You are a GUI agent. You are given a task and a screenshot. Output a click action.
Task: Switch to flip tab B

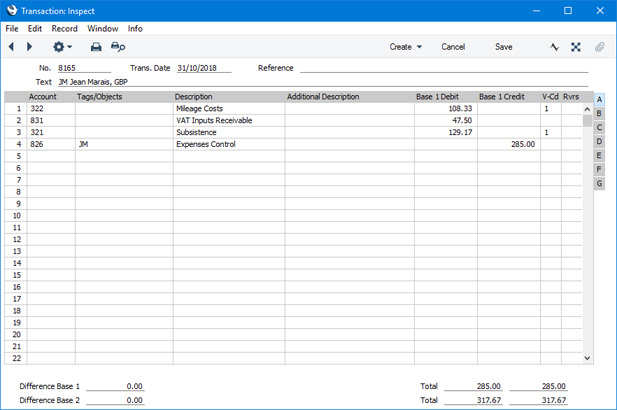point(599,114)
